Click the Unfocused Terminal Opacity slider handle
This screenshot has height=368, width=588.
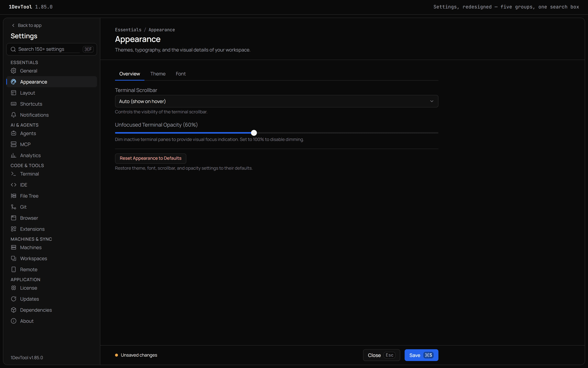[254, 133]
